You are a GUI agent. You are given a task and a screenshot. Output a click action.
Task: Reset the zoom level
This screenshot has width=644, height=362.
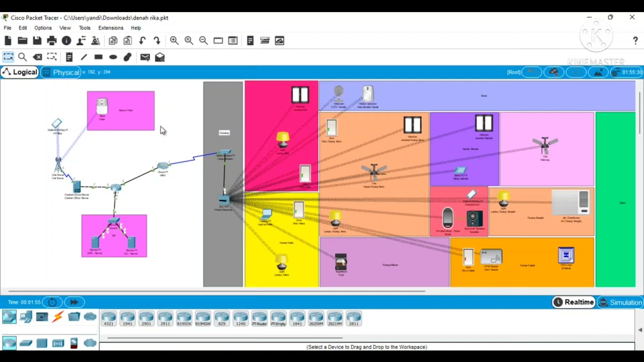[189, 41]
